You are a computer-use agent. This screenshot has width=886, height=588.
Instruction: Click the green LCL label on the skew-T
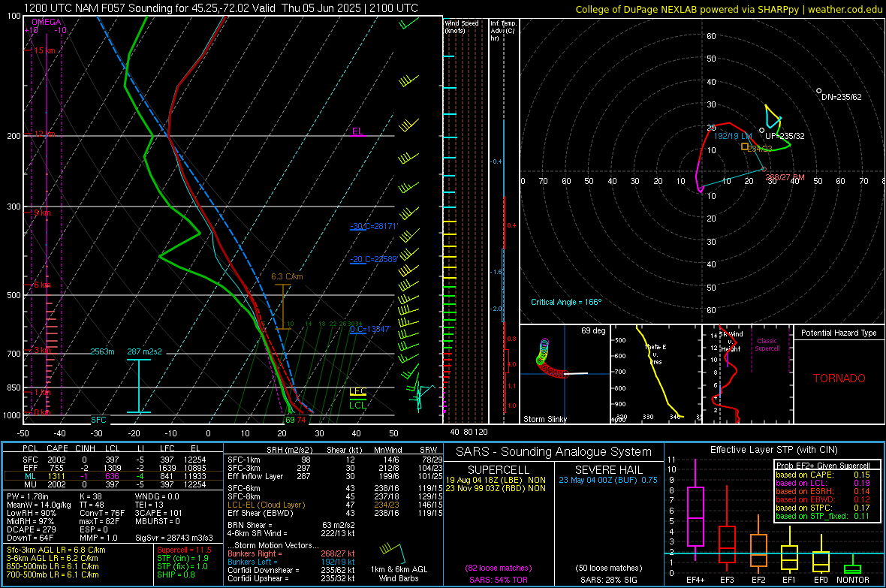click(x=357, y=405)
